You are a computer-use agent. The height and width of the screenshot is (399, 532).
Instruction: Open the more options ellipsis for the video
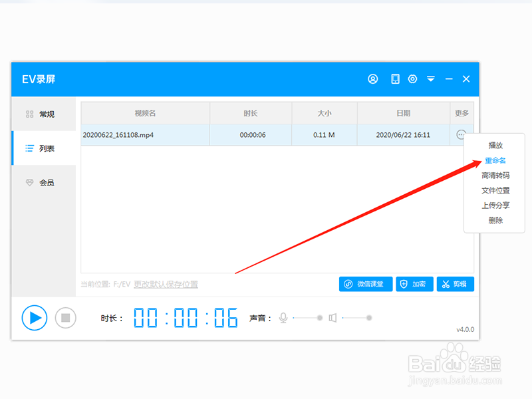[461, 135]
